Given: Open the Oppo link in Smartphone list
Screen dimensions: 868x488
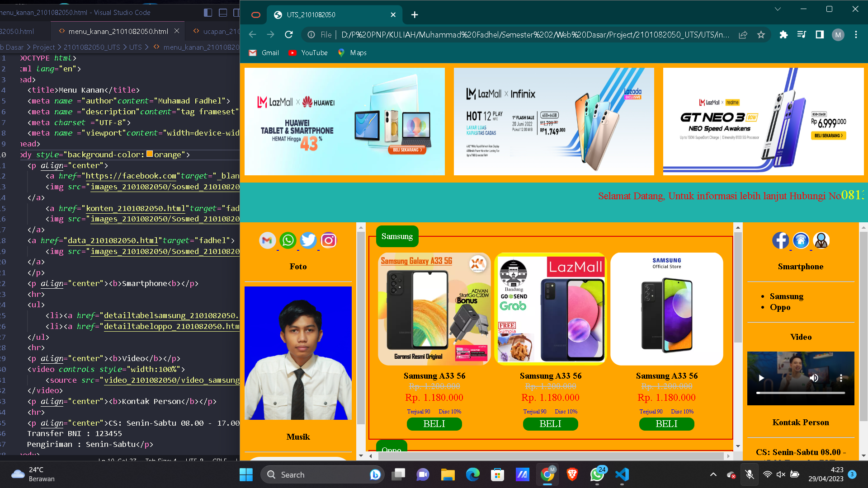Looking at the screenshot, I should click(780, 307).
